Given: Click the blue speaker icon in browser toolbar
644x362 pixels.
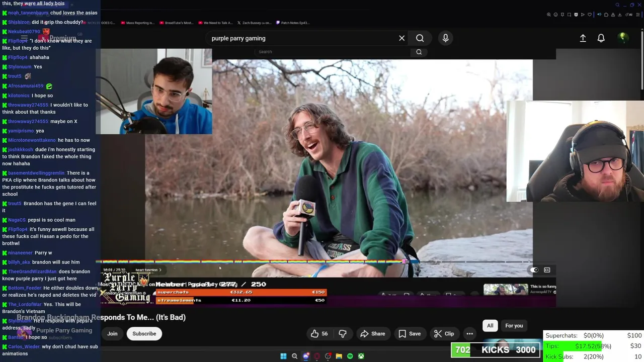Looking at the screenshot, I should click(x=599, y=15).
